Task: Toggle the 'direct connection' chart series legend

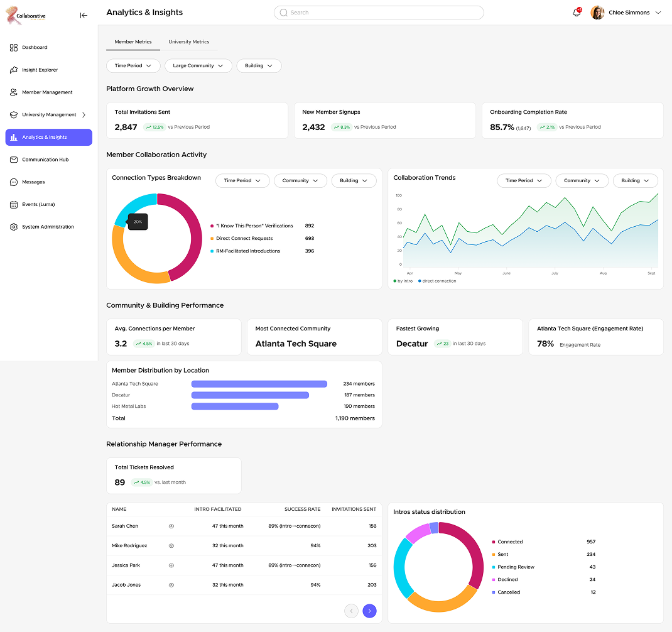Action: pos(437,281)
